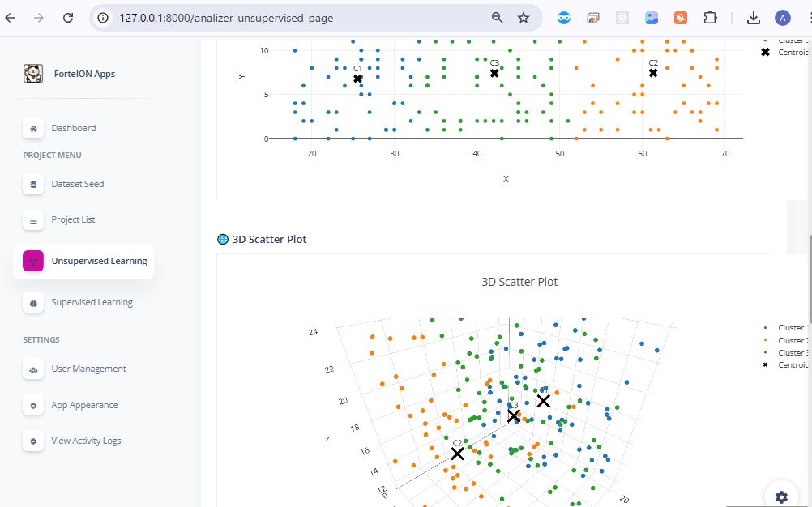This screenshot has width=812, height=507.
Task: Click the View Activity Logs icon
Action: point(33,441)
